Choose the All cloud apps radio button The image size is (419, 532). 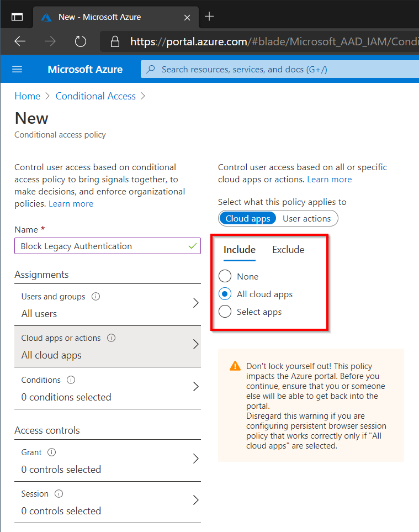tap(225, 294)
